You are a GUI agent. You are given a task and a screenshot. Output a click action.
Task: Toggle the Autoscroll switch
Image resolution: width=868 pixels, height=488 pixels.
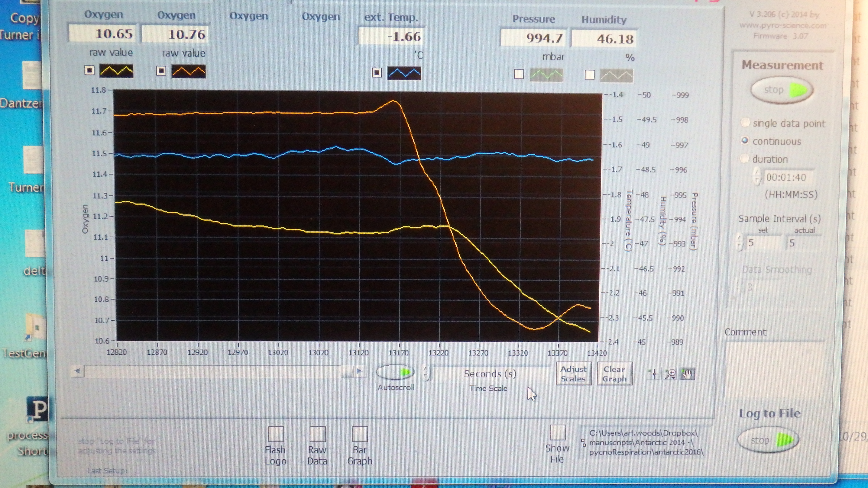click(396, 372)
